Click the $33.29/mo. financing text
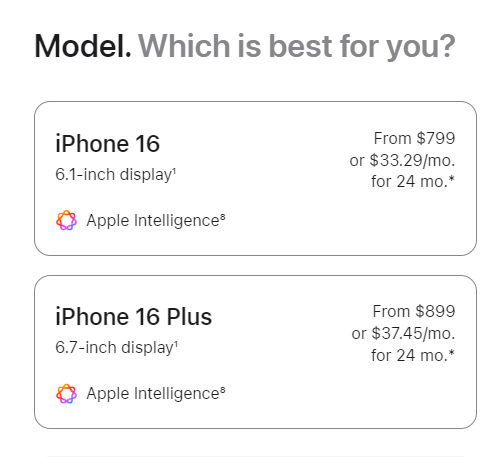 (x=412, y=160)
